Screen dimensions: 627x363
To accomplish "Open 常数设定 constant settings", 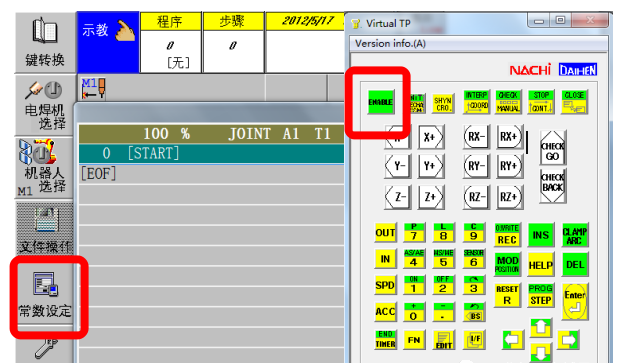I will click(x=46, y=295).
